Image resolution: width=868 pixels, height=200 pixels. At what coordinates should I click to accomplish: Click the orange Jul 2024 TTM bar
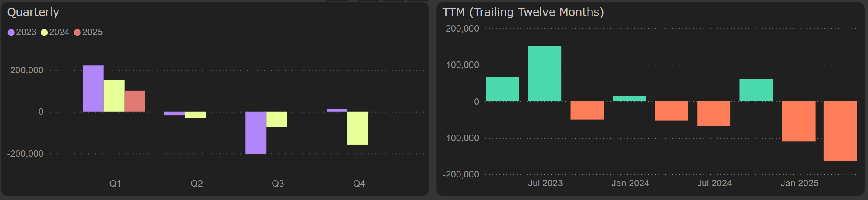(x=714, y=113)
